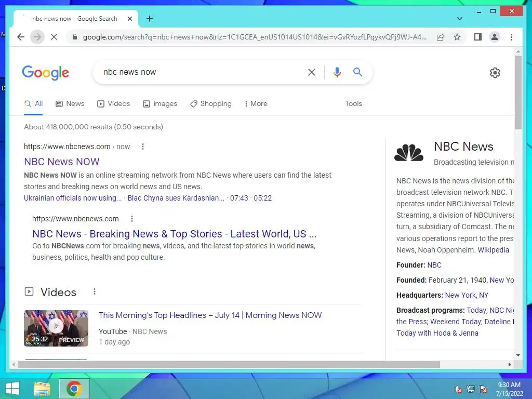Screen dimensions: 532x399
Task: Switch to the Images tab
Action: click(160, 104)
